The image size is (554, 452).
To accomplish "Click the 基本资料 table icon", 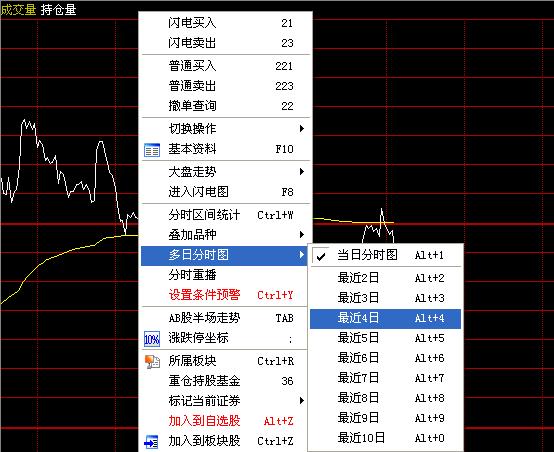I will 152,150.
